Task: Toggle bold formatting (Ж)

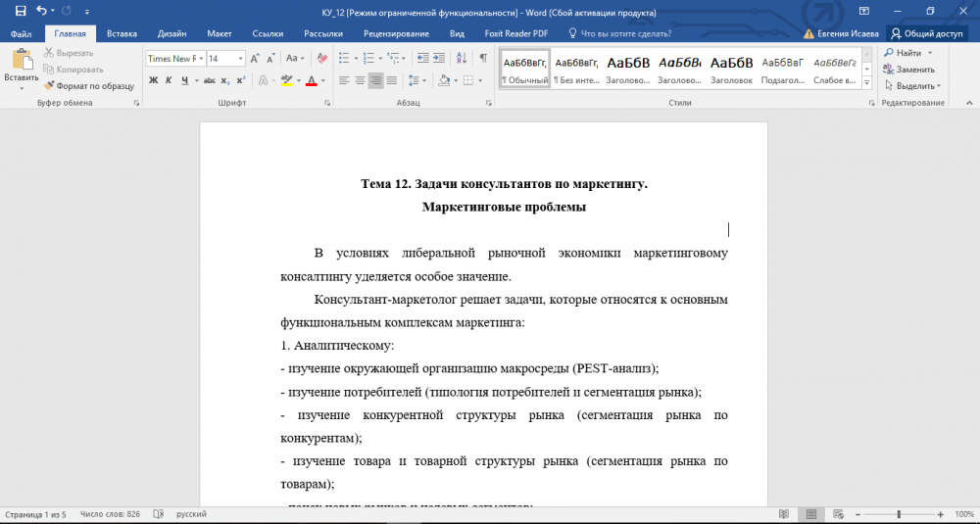Action: point(153,80)
